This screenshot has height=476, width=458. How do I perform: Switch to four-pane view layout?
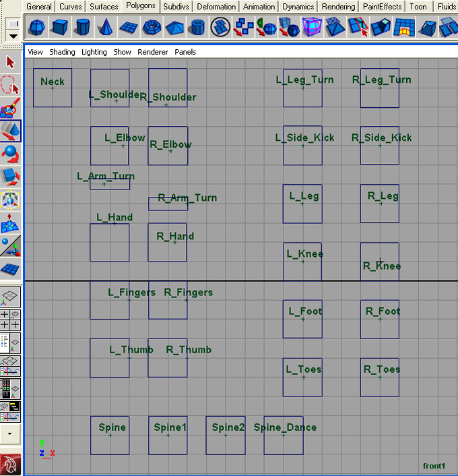11,320
